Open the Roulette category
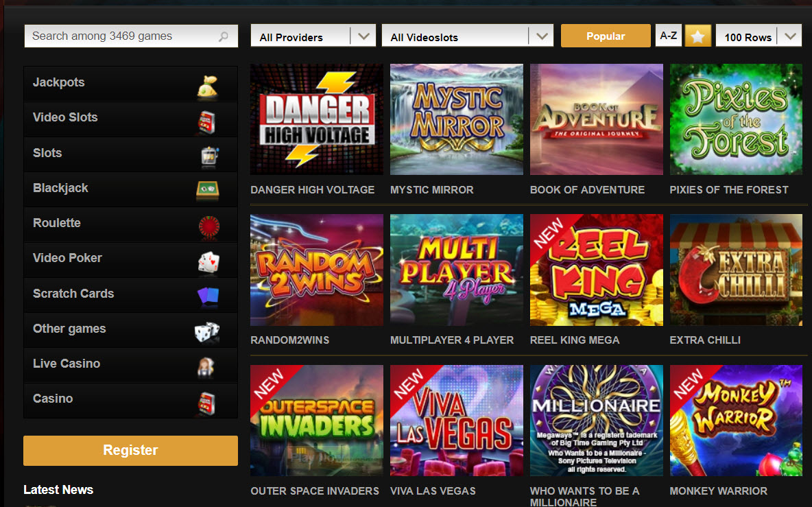Image resolution: width=812 pixels, height=507 pixels. tap(130, 224)
